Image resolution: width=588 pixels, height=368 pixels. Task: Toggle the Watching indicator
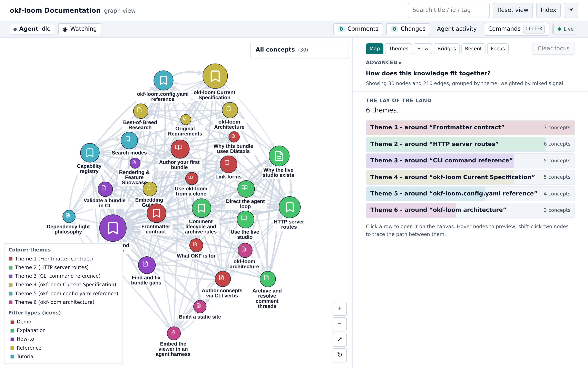click(x=80, y=29)
